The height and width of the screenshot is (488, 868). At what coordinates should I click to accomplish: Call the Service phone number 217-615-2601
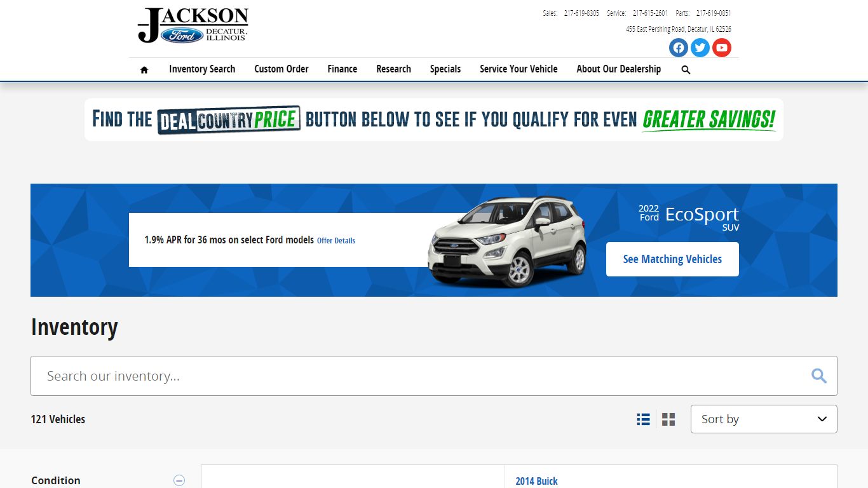(650, 13)
